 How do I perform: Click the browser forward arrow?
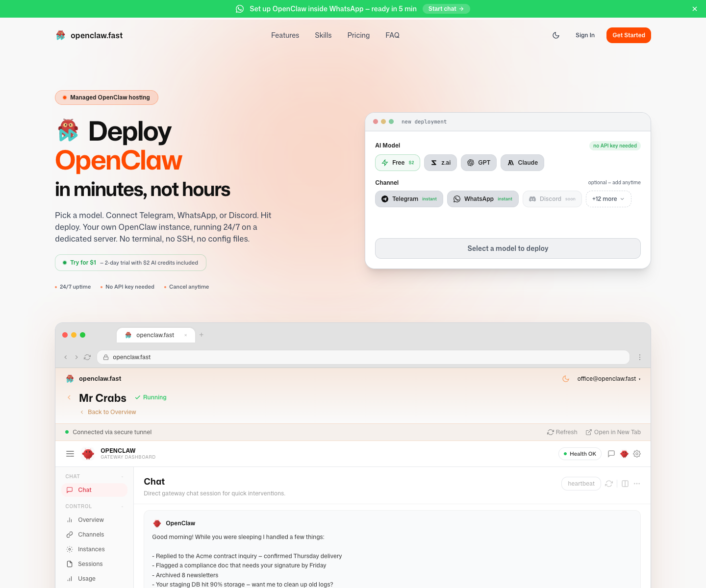coord(76,357)
